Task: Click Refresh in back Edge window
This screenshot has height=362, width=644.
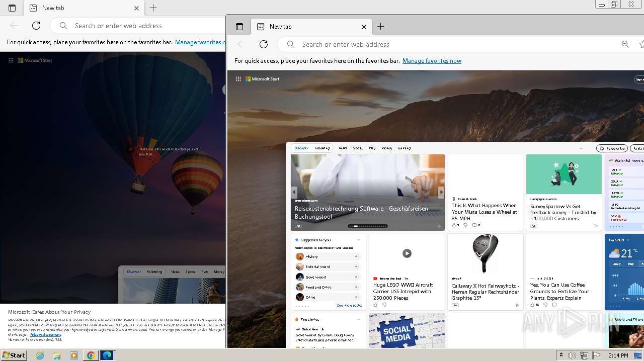Action: coord(36,26)
